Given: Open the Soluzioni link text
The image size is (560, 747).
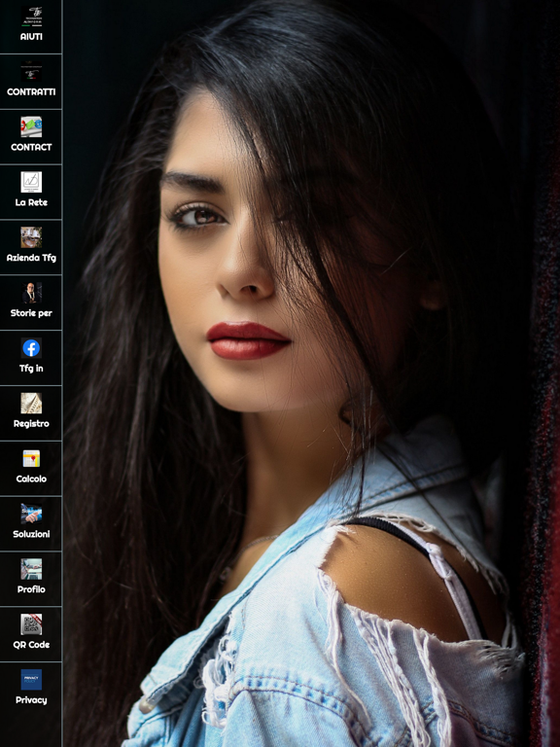Looking at the screenshot, I should click(31, 534).
